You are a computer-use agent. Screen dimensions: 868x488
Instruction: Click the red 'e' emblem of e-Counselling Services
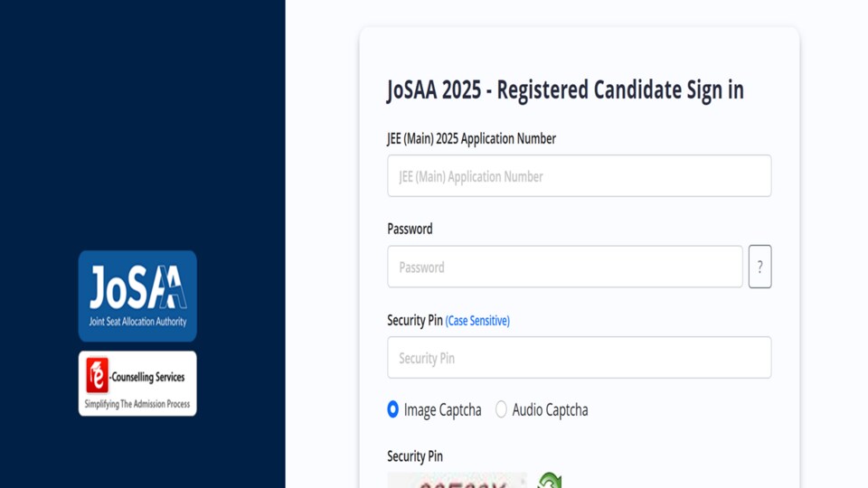tap(98, 376)
